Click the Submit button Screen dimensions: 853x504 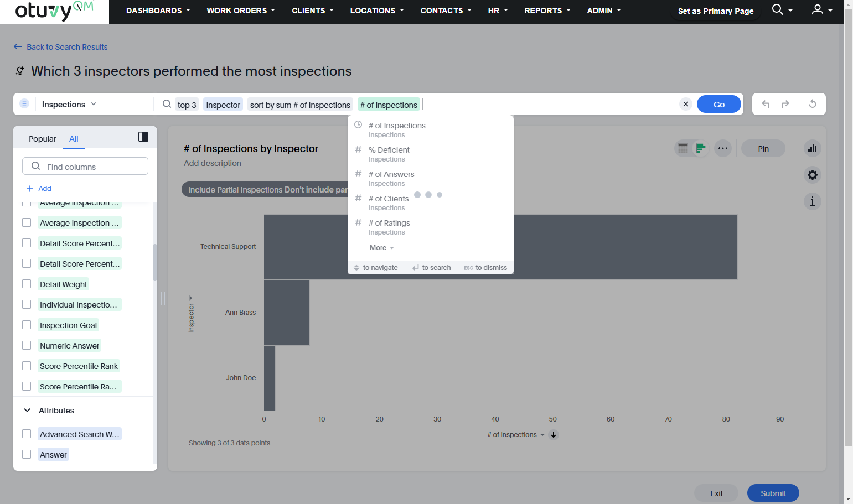click(x=773, y=493)
